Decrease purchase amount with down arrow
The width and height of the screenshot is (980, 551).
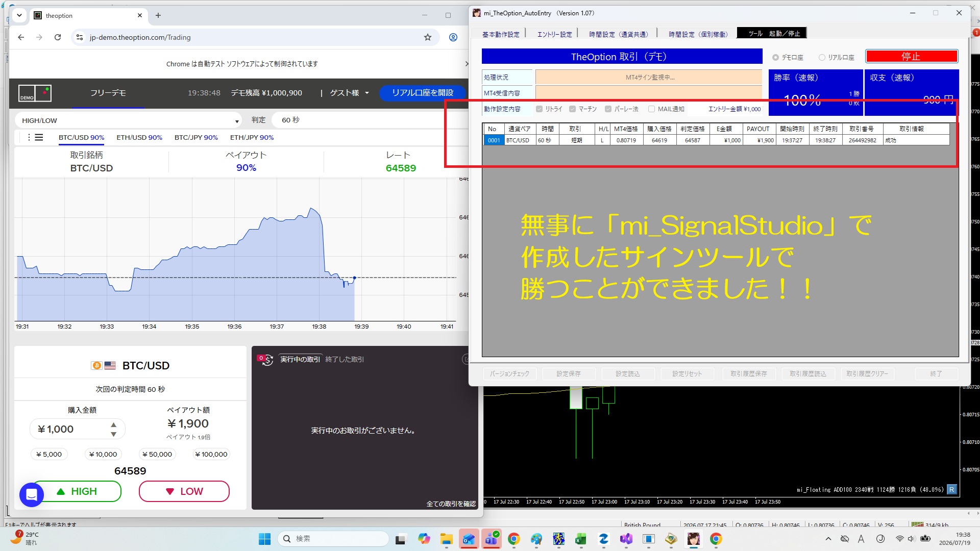click(x=113, y=434)
